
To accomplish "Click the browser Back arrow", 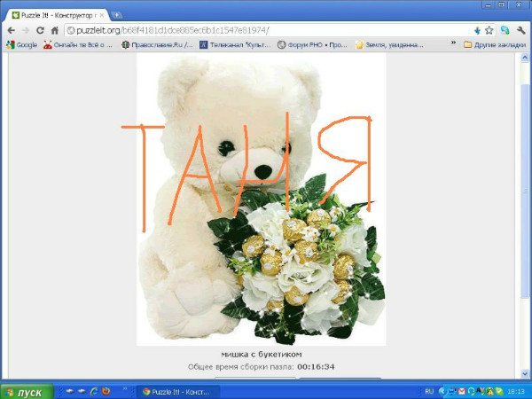I will click(x=11, y=29).
